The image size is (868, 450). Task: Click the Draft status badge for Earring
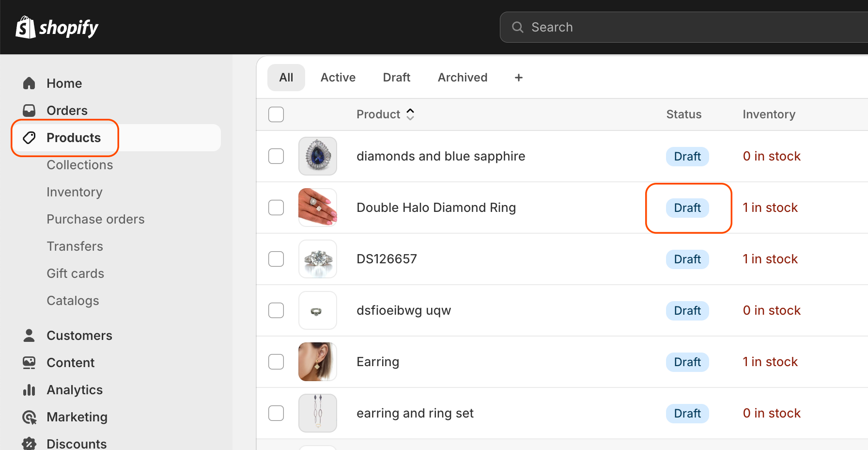point(687,362)
